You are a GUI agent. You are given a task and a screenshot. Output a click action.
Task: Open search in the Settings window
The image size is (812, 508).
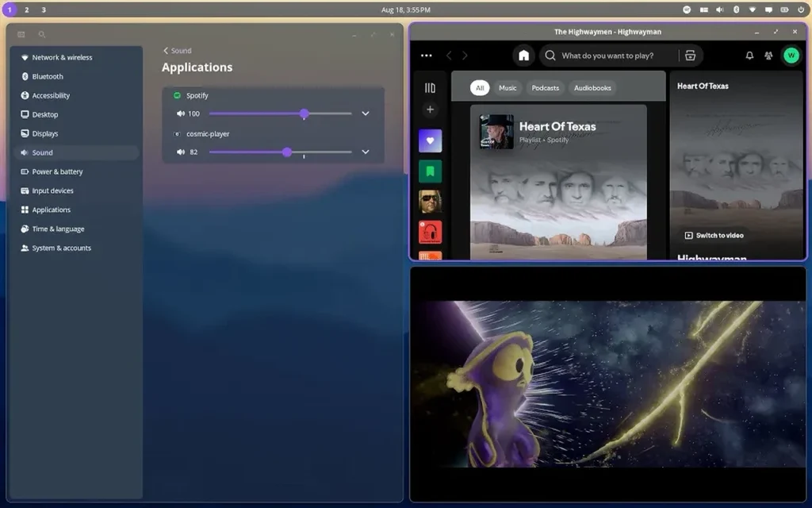tap(42, 35)
